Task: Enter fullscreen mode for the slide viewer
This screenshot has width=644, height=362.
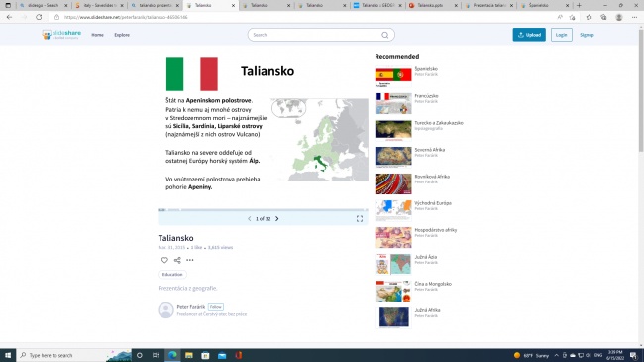Action: point(360,219)
